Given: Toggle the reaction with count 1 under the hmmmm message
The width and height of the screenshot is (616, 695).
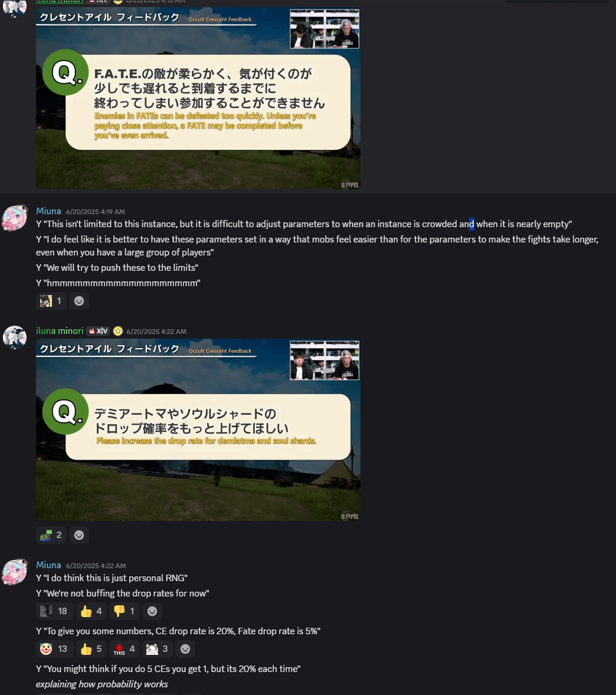Looking at the screenshot, I should click(51, 301).
